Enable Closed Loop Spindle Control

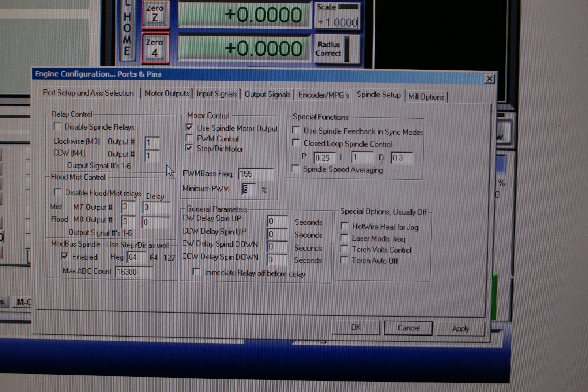pyautogui.click(x=296, y=143)
